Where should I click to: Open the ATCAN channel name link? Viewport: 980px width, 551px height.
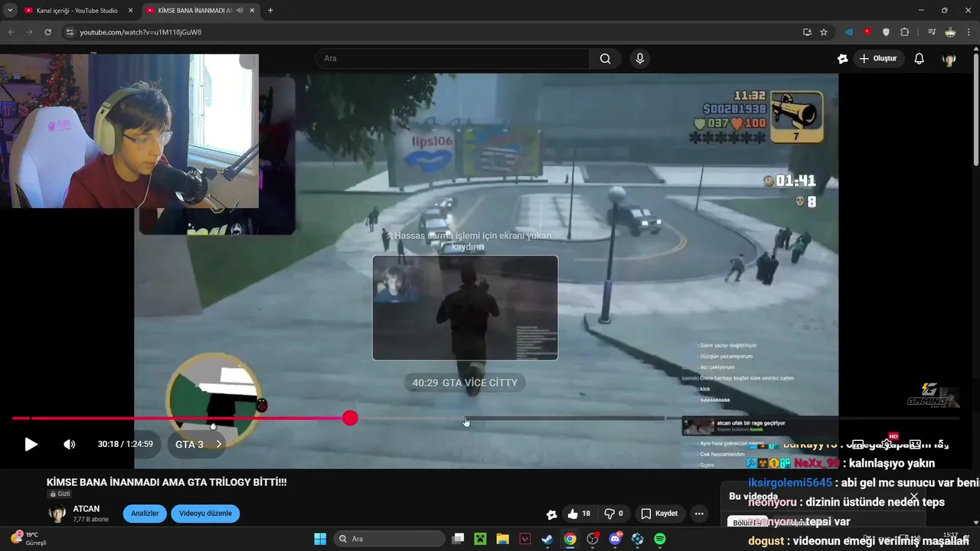click(87, 509)
